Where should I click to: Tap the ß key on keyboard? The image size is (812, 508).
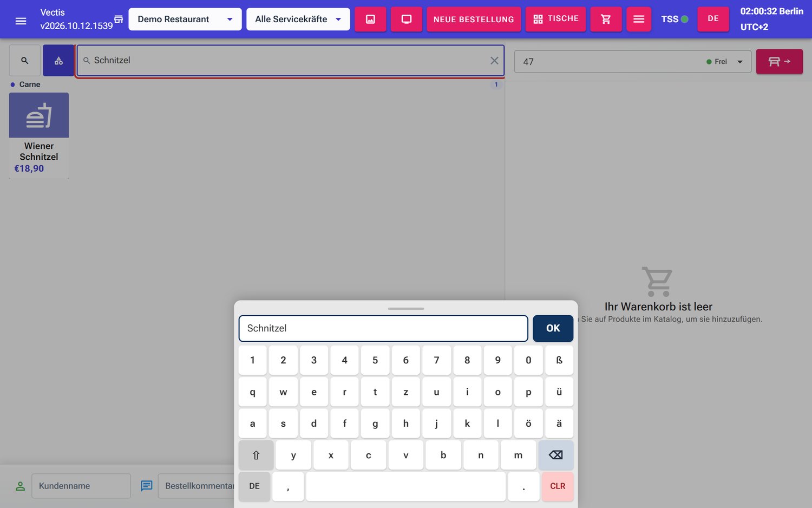[x=559, y=360]
